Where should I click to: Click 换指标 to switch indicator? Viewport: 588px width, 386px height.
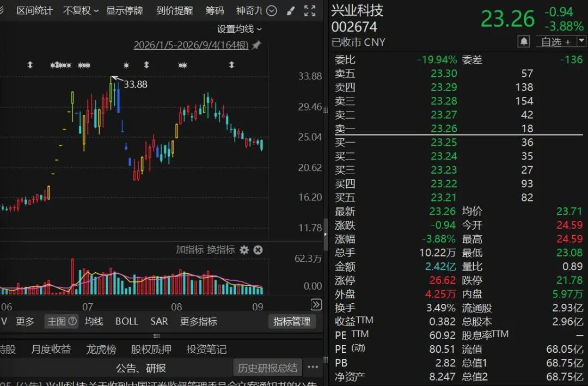(221, 250)
